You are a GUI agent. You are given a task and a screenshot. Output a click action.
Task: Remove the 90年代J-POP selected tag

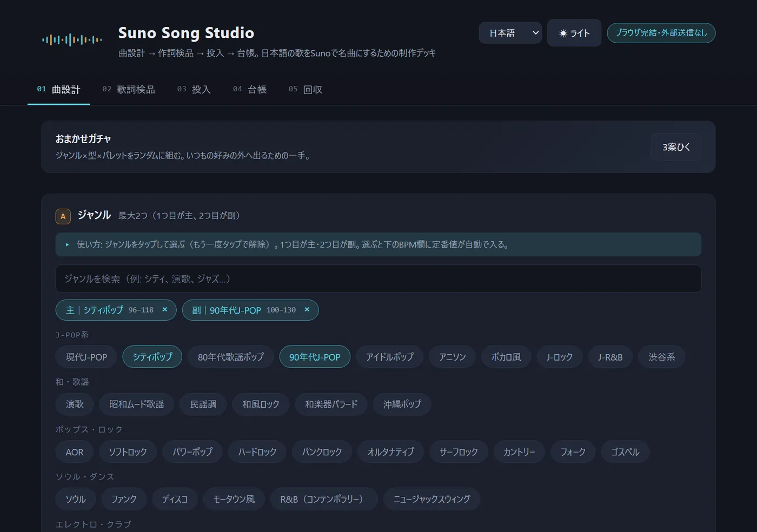[307, 310]
